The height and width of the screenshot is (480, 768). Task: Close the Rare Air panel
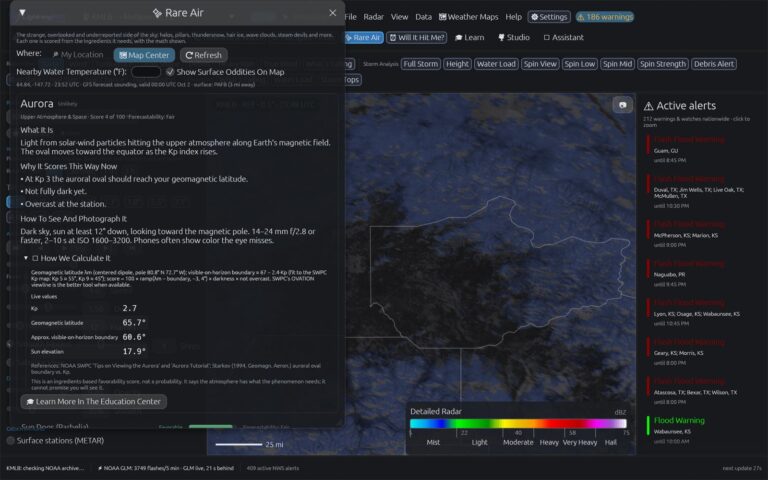(333, 13)
